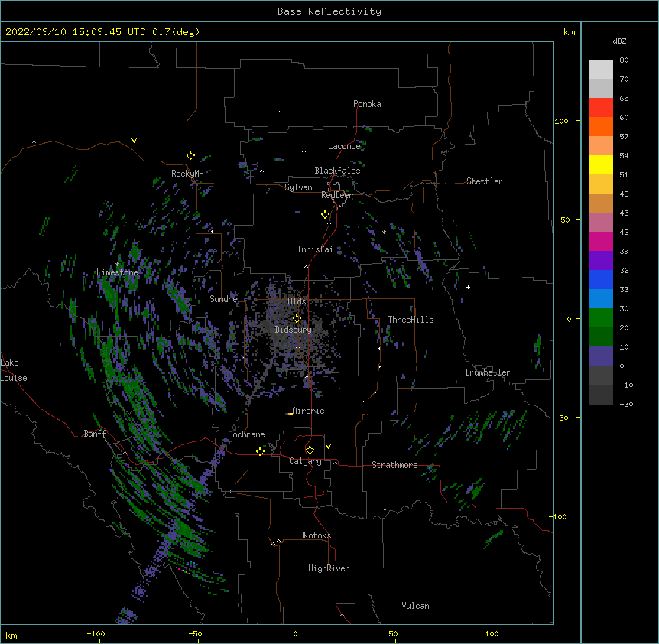Screen dimensions: 659x644
Task: Click the ThreeHills map label
Action: (411, 320)
